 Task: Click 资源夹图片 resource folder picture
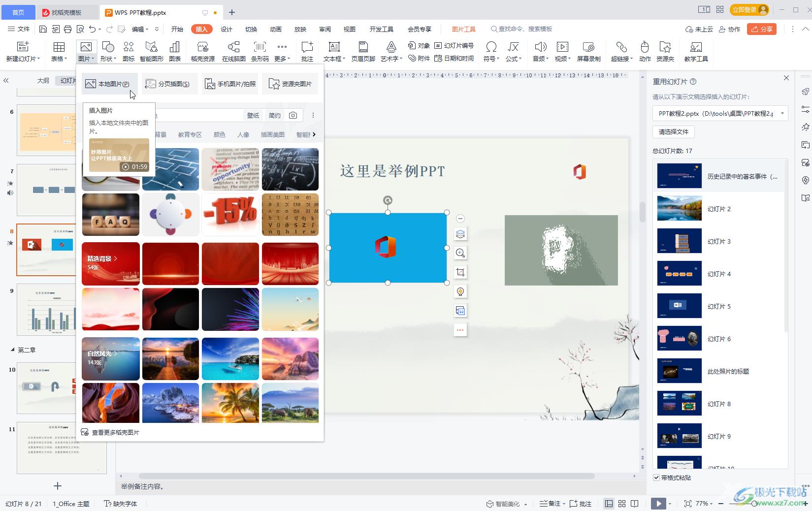click(x=290, y=84)
